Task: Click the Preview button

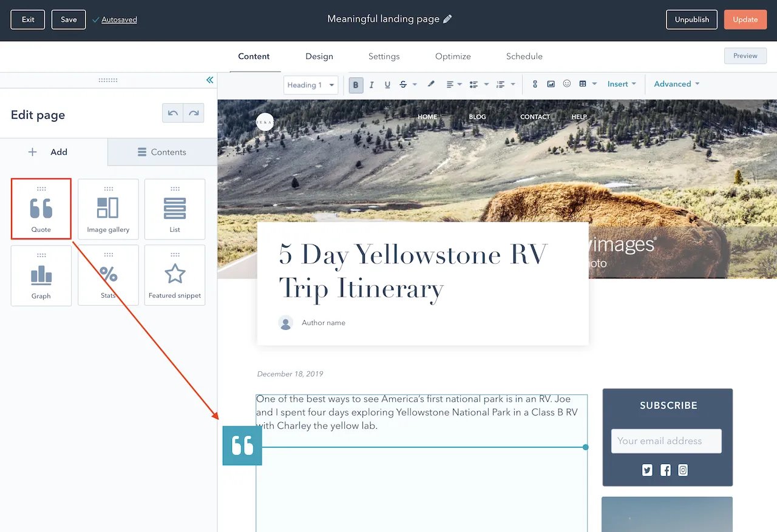Action: [745, 56]
